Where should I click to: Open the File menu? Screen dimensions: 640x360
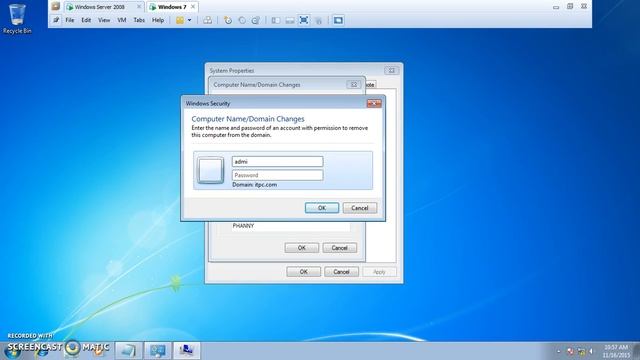click(x=70, y=20)
